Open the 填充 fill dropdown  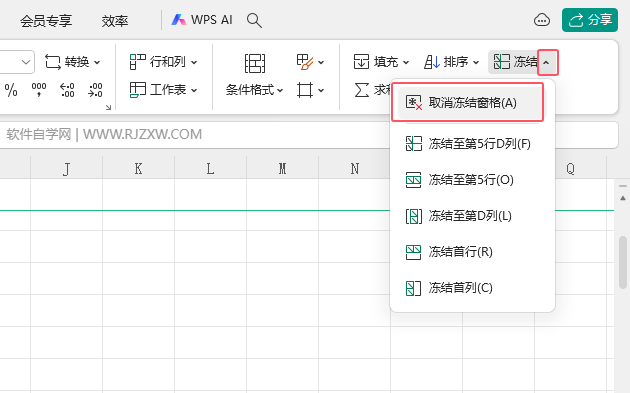(x=381, y=62)
